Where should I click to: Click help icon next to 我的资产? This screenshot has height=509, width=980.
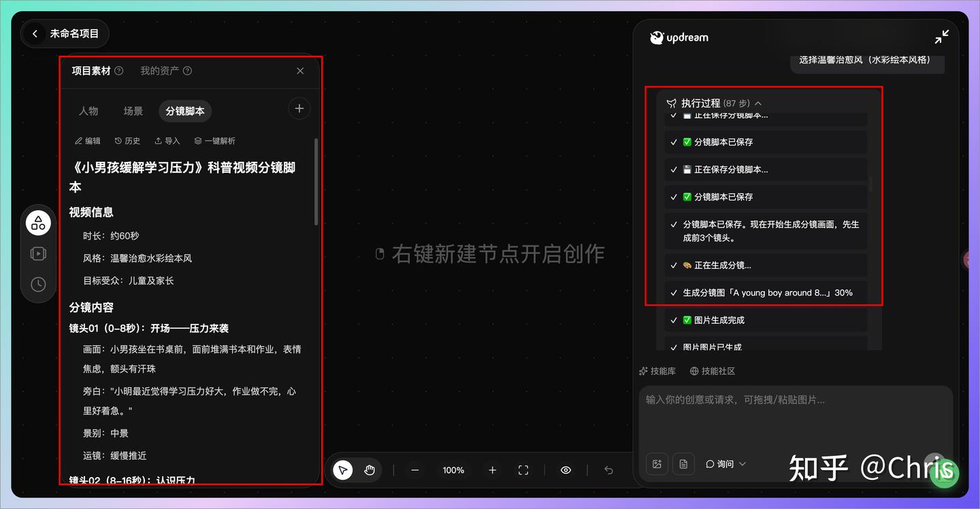(188, 71)
